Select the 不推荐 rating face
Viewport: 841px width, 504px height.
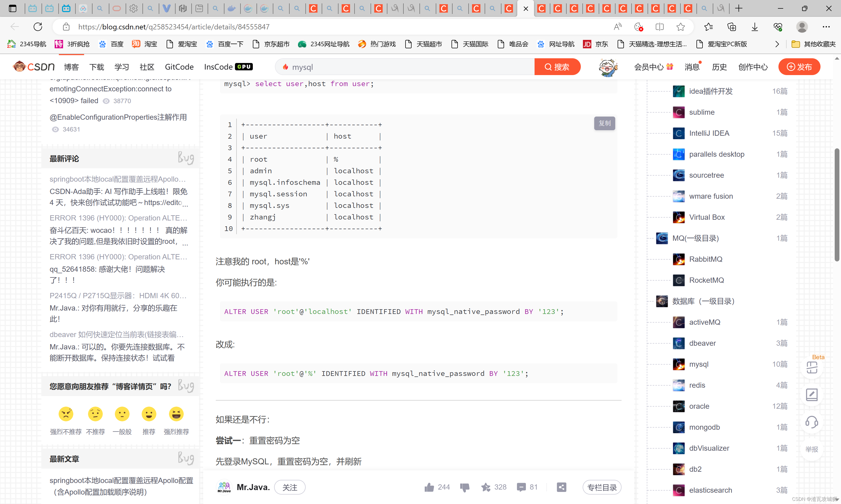[x=95, y=414]
